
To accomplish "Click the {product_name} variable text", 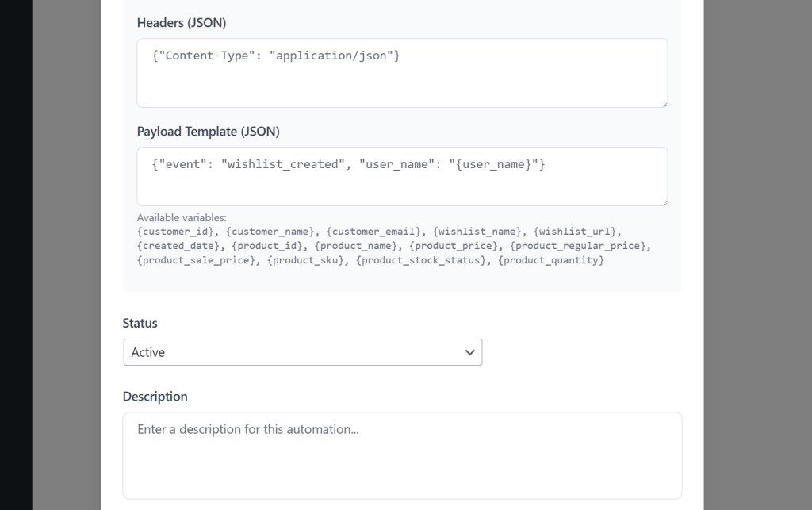I will (x=356, y=246).
